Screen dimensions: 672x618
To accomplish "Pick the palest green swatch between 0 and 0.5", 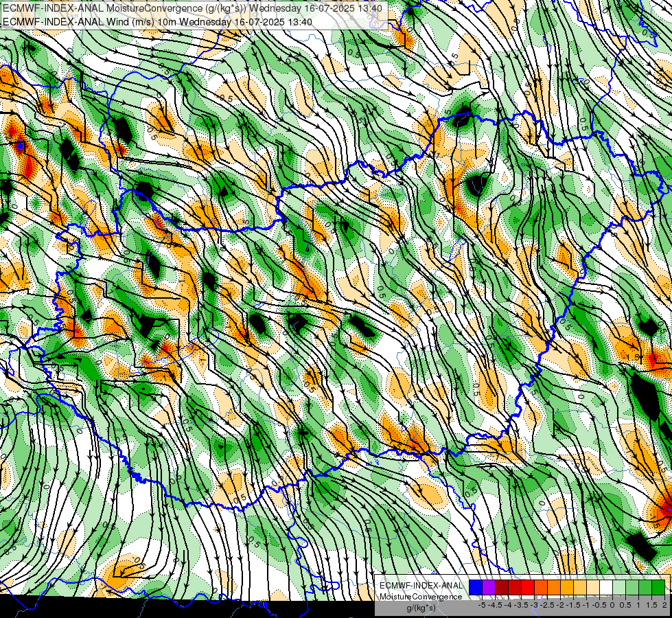I will (x=619, y=588).
